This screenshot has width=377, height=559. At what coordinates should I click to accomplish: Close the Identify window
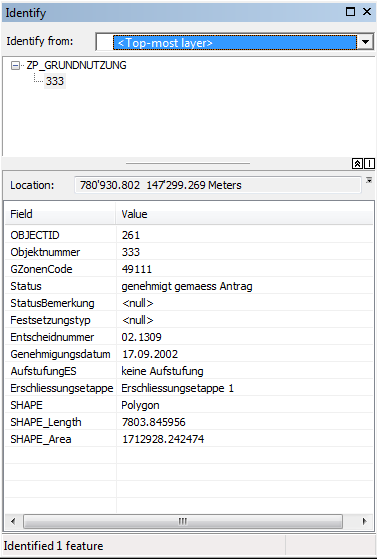pos(367,12)
